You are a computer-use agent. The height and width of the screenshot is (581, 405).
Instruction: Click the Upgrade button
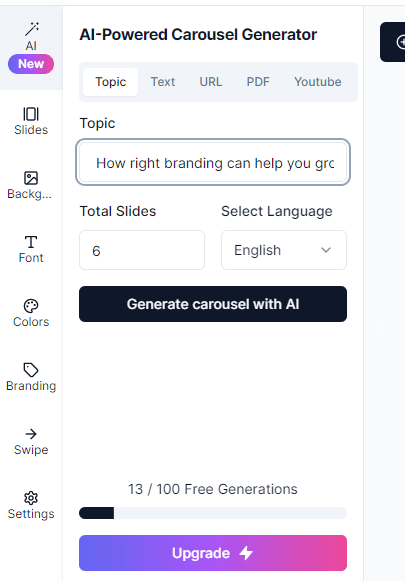[213, 553]
